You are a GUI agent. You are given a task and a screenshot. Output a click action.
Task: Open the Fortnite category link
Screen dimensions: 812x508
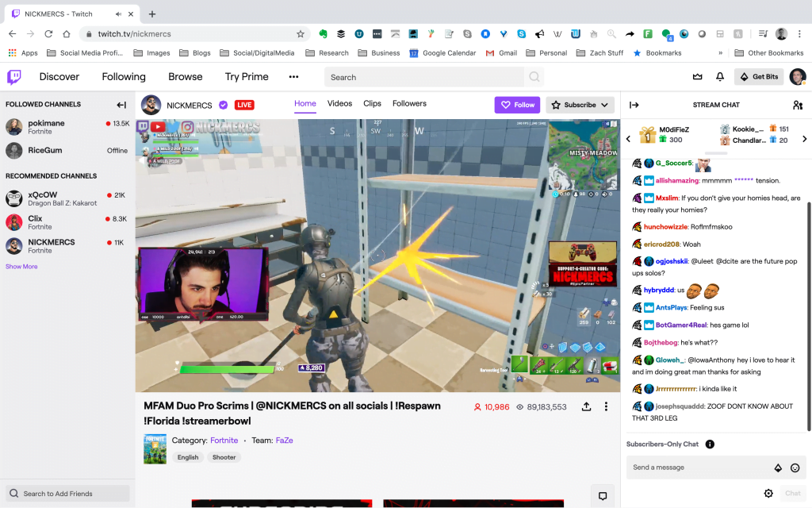(x=224, y=440)
